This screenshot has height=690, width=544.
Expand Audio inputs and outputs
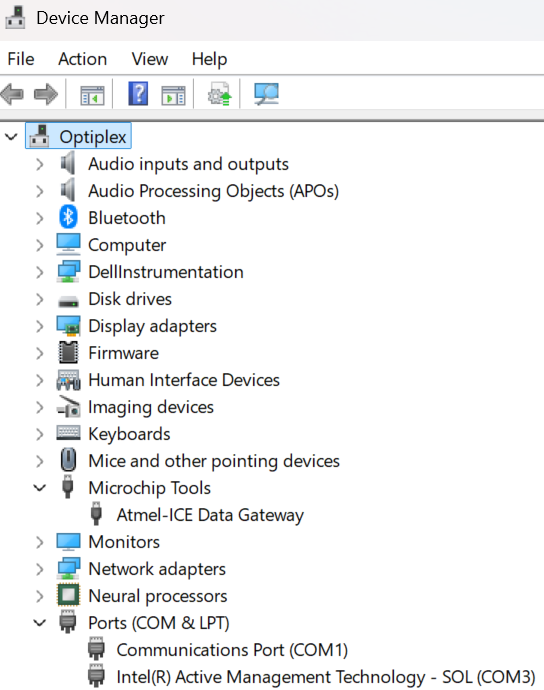[x=40, y=164]
